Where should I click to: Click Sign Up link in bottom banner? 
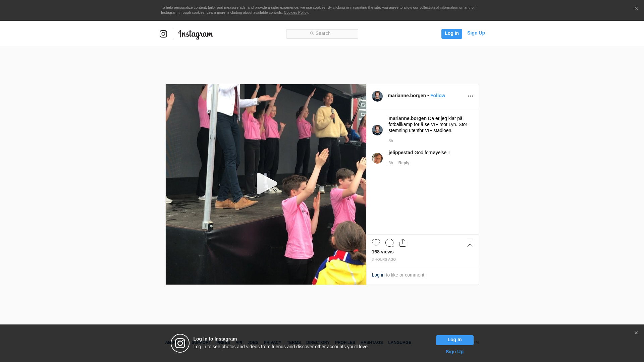click(454, 352)
